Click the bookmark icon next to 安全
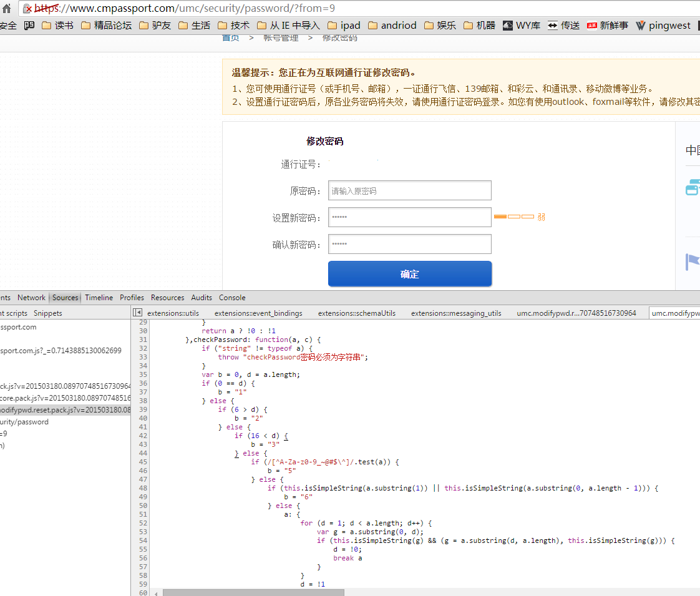Screen dimensions: 700x596 (29, 26)
